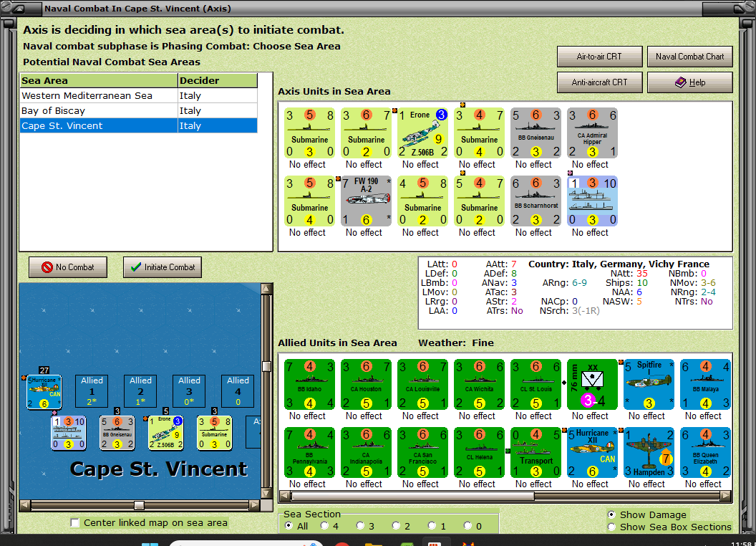Select Bay of Biscay row
This screenshot has width=756, height=546.
[x=139, y=110]
